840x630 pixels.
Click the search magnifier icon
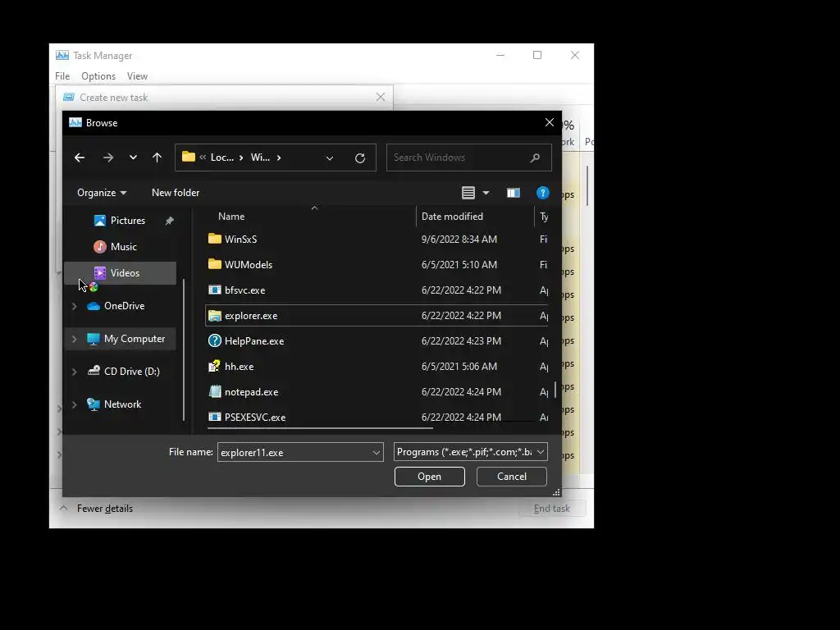coord(535,157)
